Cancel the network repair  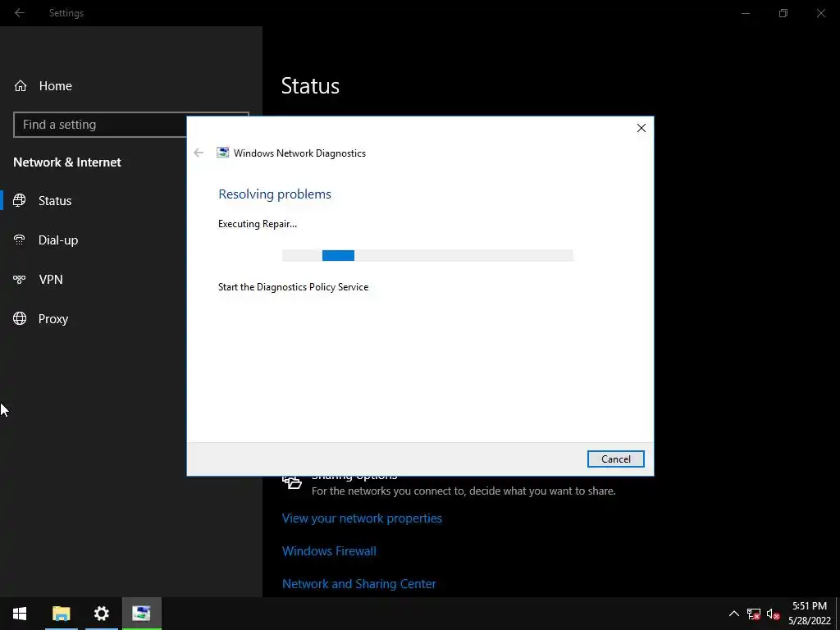click(615, 459)
